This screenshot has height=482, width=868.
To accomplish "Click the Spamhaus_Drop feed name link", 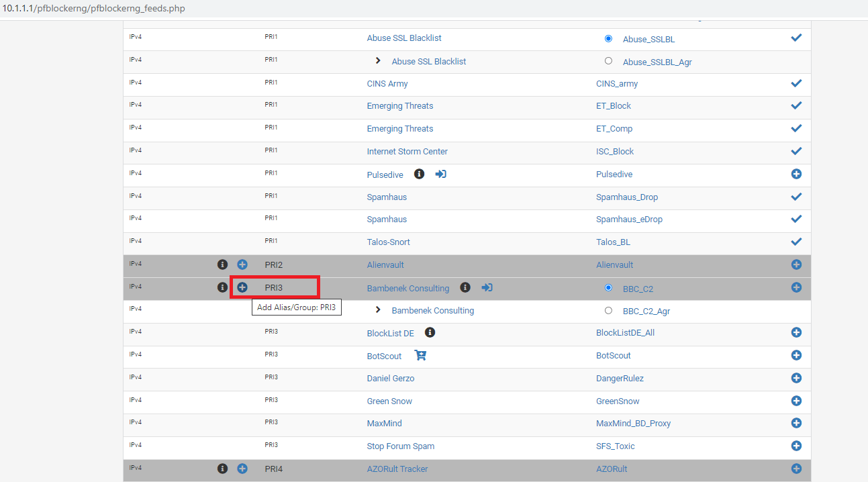I will 626,197.
